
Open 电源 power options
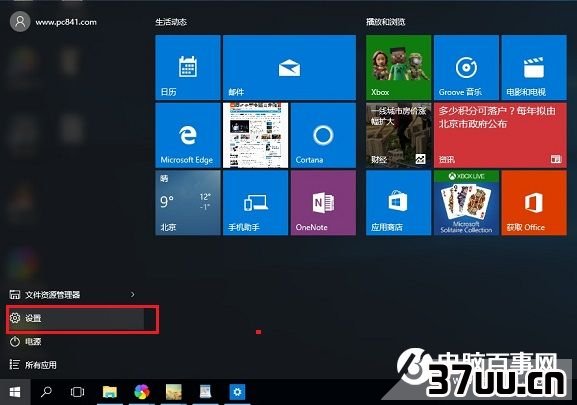click(75, 342)
